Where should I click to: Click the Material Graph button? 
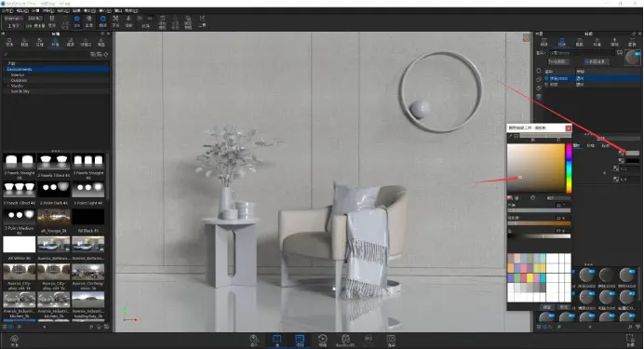click(x=559, y=61)
